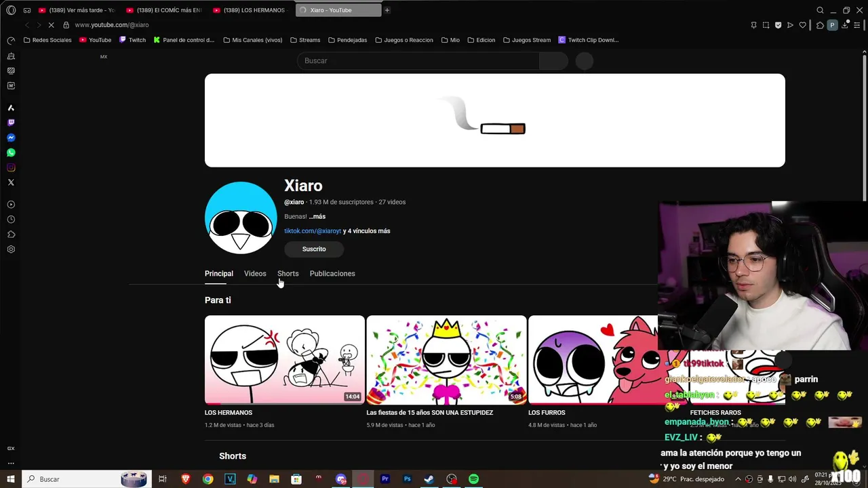
Task: Click the Xiaro channel avatar
Action: coord(241,218)
